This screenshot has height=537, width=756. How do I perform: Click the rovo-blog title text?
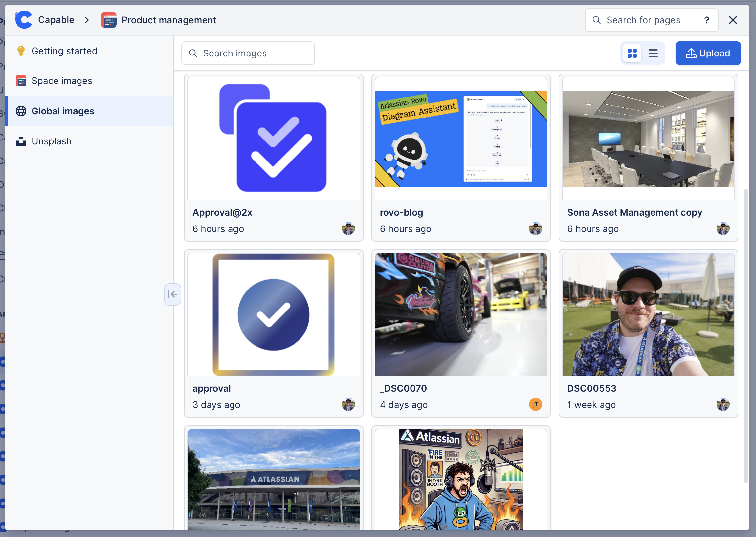point(401,212)
